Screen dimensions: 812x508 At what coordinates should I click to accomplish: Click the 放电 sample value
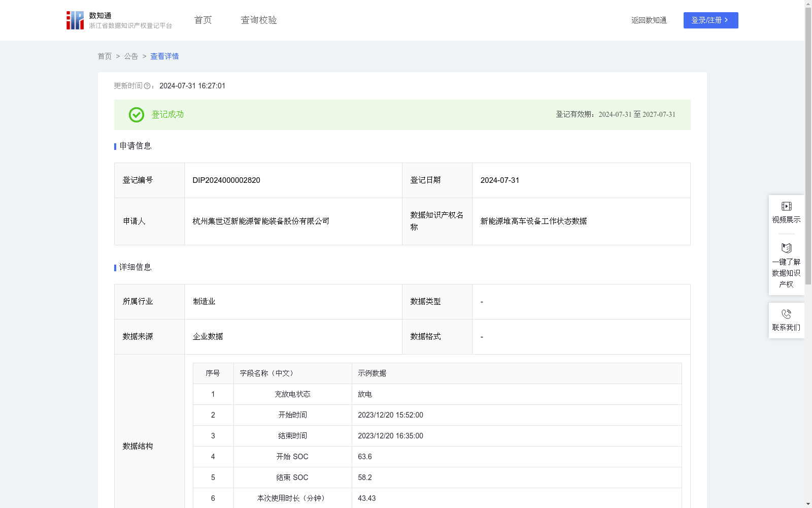point(365,394)
